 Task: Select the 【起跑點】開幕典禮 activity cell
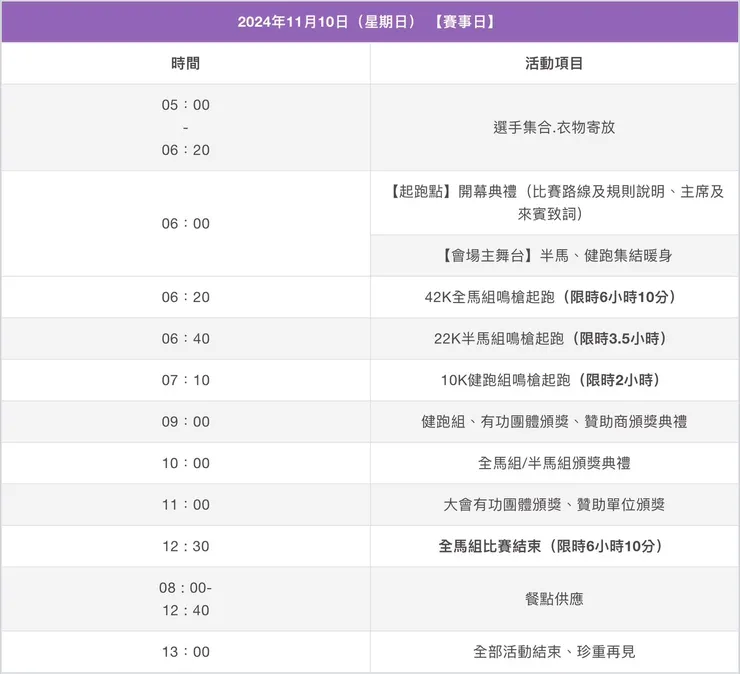click(x=554, y=203)
